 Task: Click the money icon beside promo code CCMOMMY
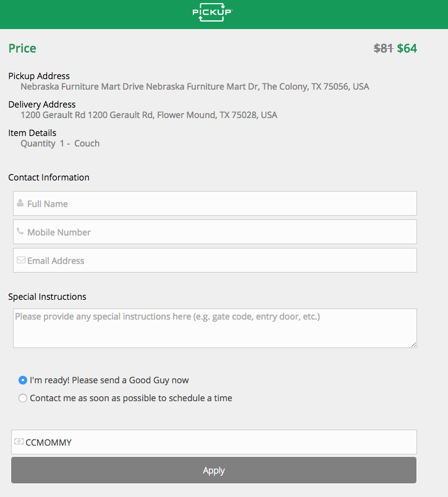click(x=19, y=441)
